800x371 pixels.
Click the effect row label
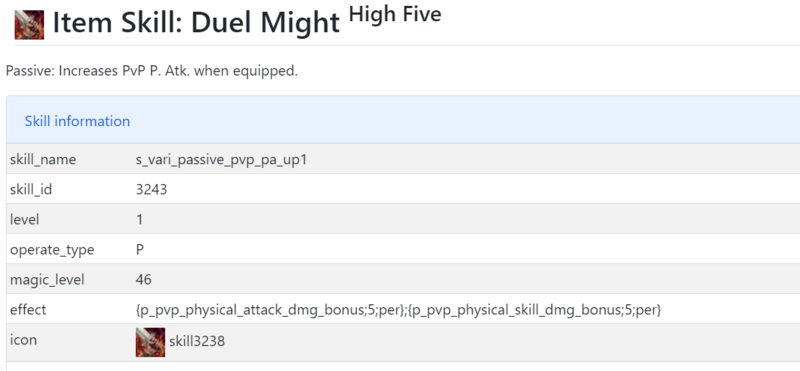pos(28,310)
